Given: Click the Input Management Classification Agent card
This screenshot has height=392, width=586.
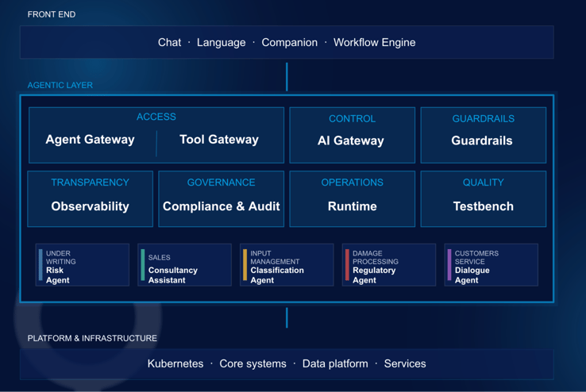Looking at the screenshot, I should pyautogui.click(x=287, y=265).
